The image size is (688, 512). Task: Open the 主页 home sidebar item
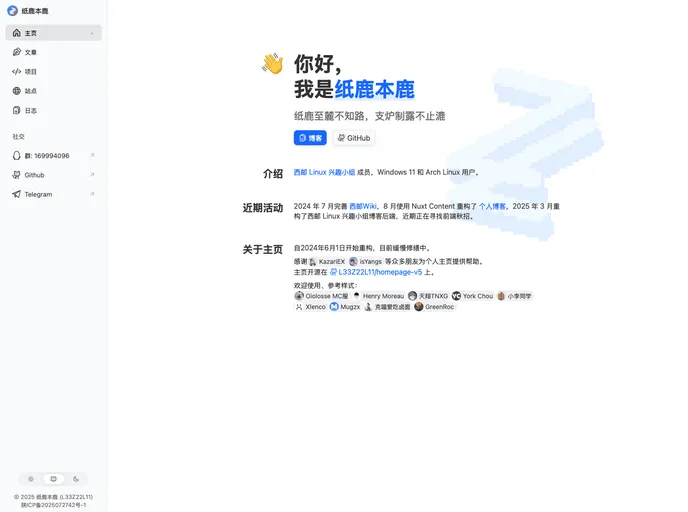(x=53, y=33)
